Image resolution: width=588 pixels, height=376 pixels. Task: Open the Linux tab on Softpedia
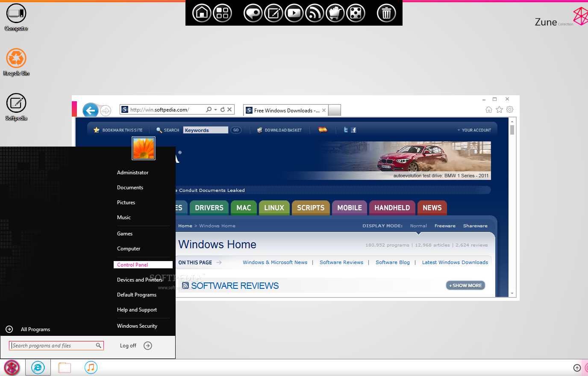[274, 208]
